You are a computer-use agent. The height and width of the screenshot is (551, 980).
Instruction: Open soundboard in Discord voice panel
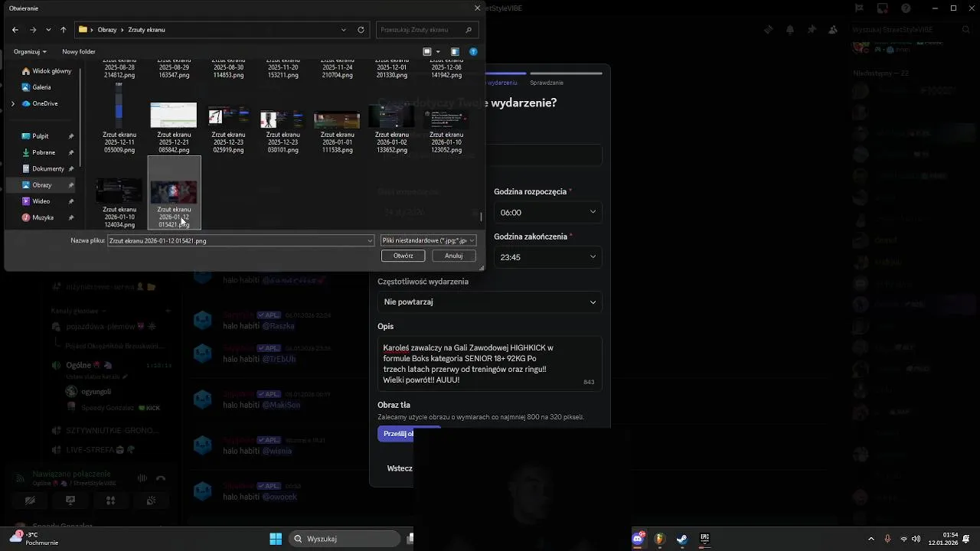tap(152, 500)
